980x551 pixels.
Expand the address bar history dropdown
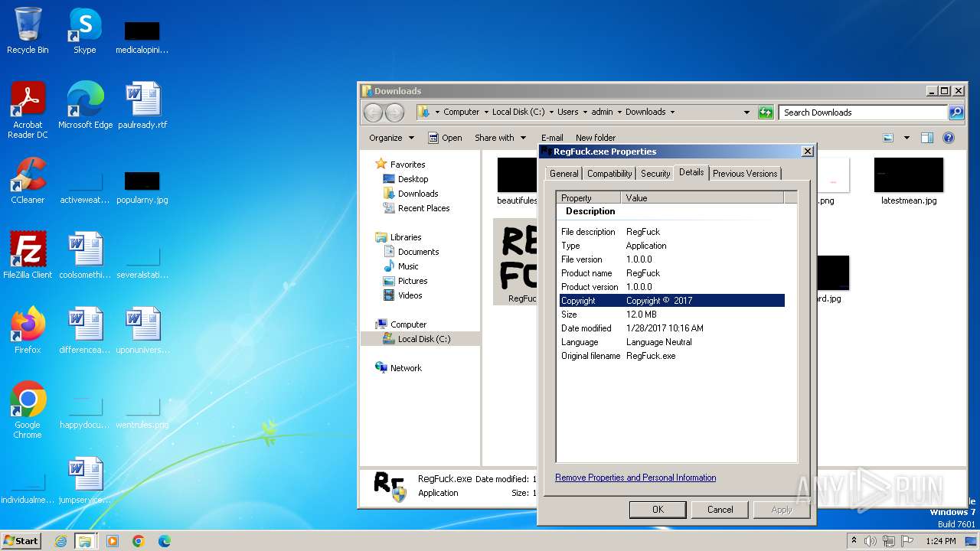746,112
